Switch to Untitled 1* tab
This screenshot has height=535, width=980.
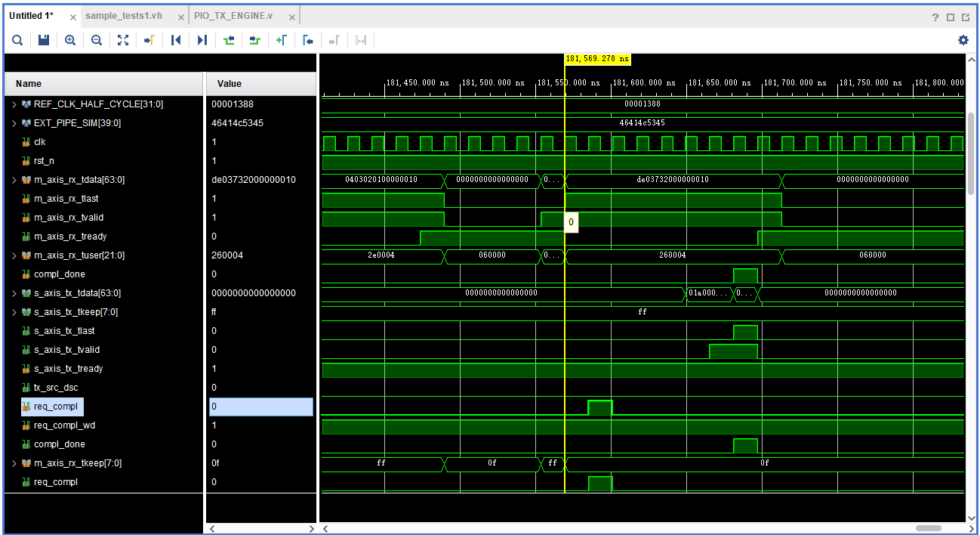[32, 16]
